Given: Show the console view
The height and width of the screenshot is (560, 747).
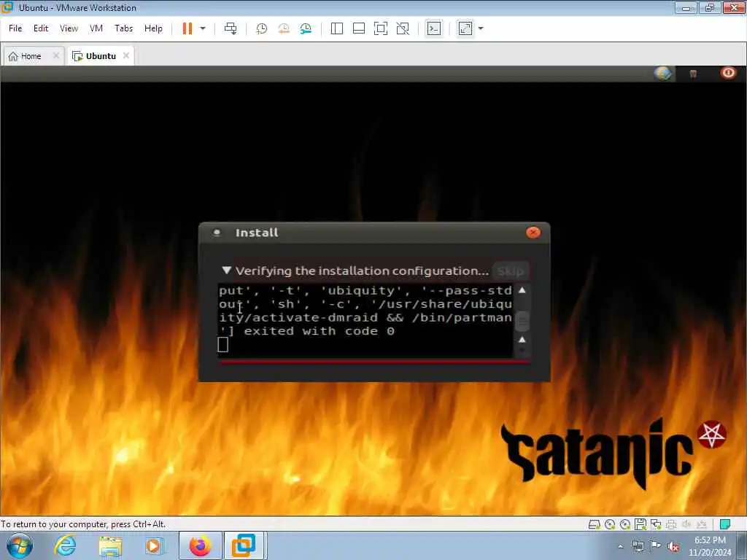Looking at the screenshot, I should coord(433,28).
